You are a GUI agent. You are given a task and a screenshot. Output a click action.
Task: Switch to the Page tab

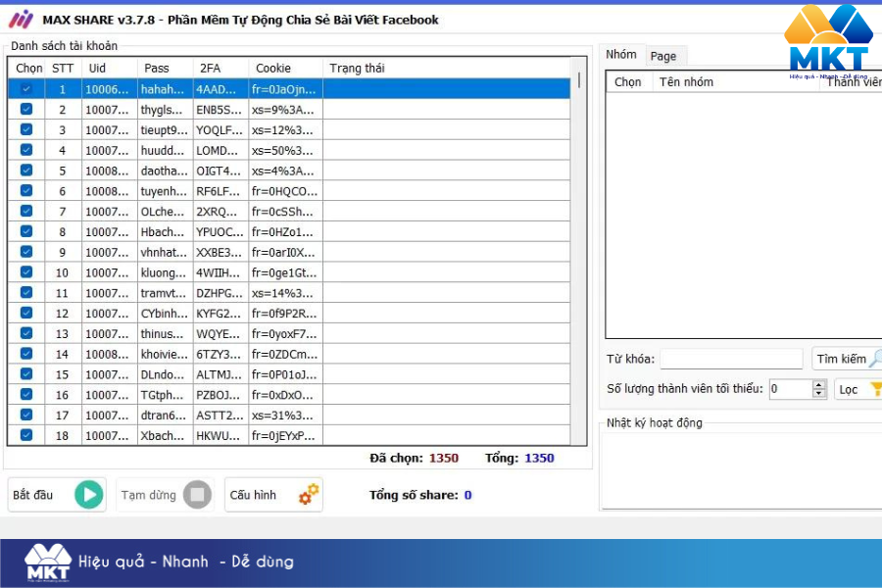pos(663,56)
